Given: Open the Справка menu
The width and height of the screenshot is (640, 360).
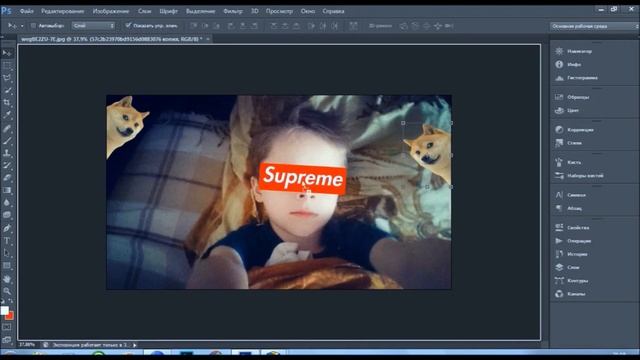Looking at the screenshot, I should click(333, 11).
